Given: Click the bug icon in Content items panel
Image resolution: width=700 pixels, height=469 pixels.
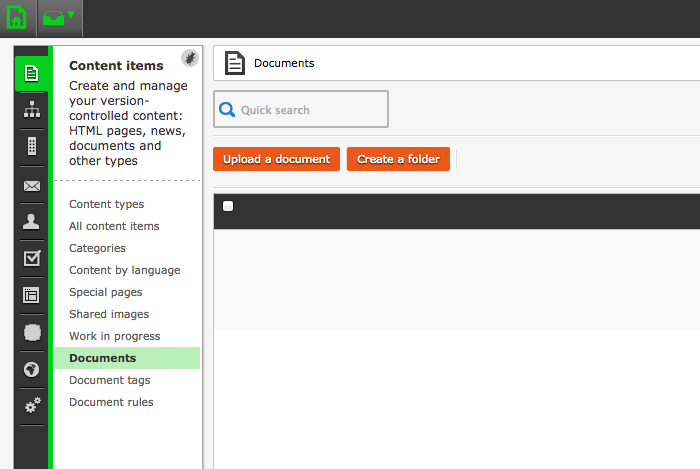Looking at the screenshot, I should (190, 58).
